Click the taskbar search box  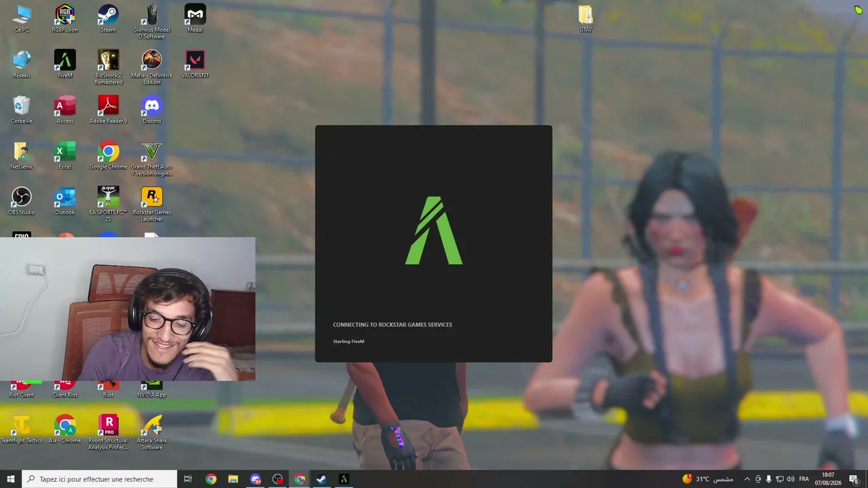pos(100,479)
